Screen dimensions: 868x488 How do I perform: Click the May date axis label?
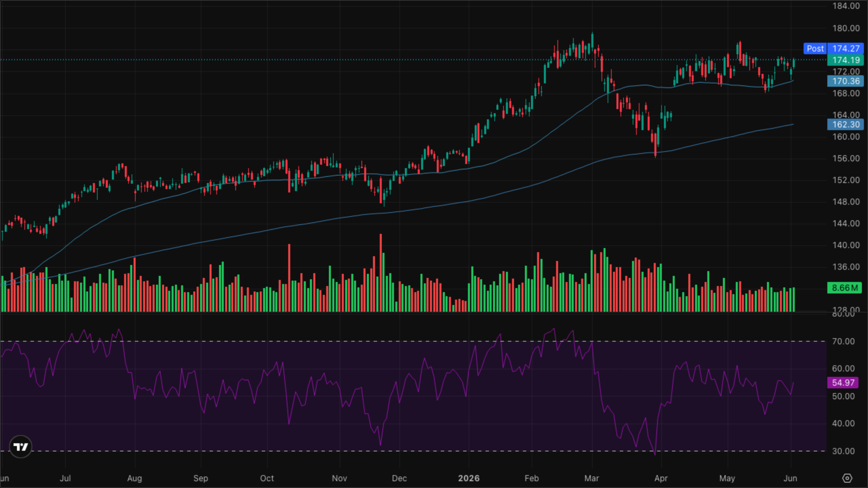(727, 478)
